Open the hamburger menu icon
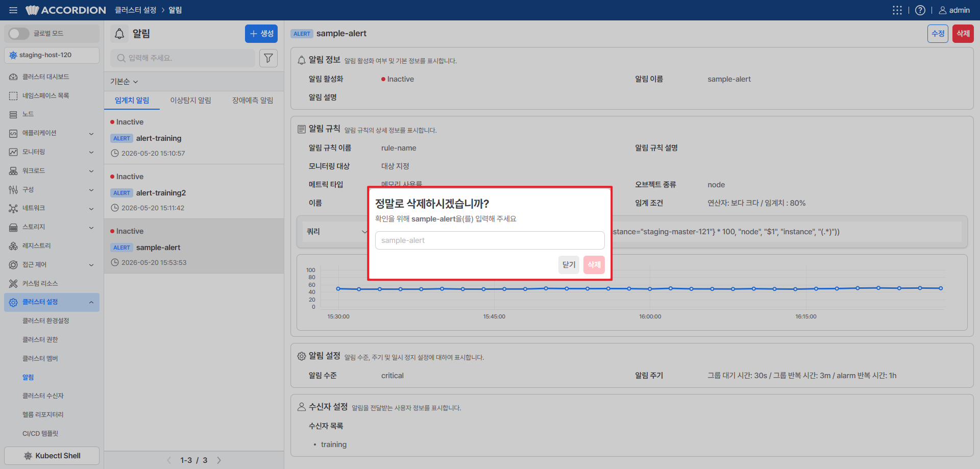The width and height of the screenshot is (980, 469). (x=13, y=10)
